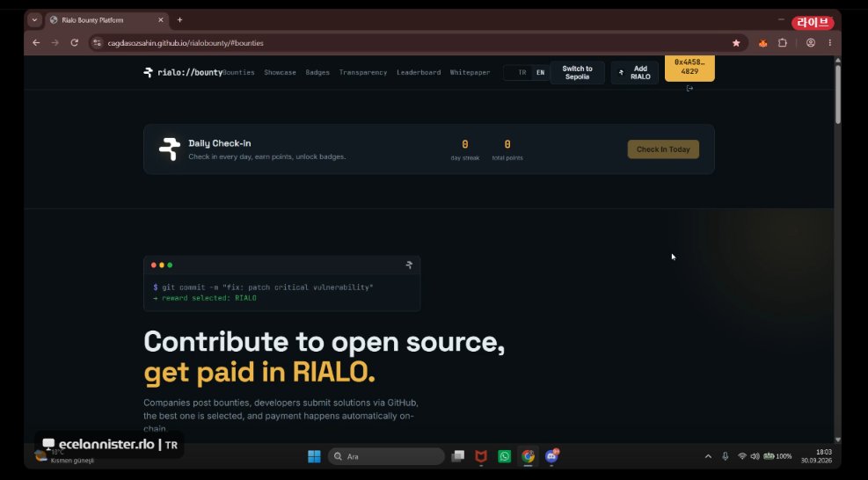Click the total points counter

point(507,150)
